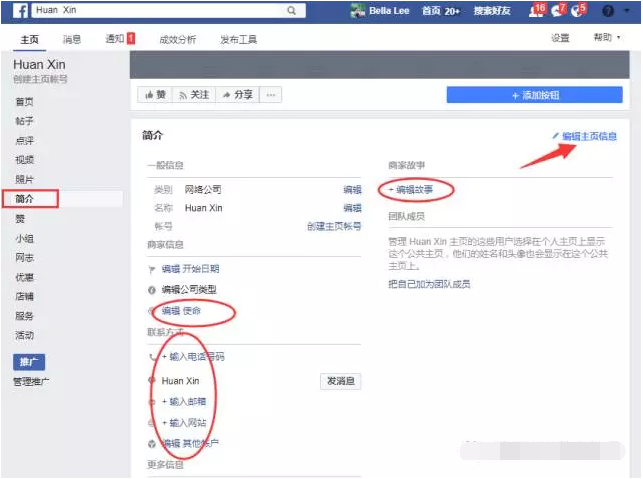Open 管理推广 in the sidebar
This screenshot has width=643, height=479.
31,381
